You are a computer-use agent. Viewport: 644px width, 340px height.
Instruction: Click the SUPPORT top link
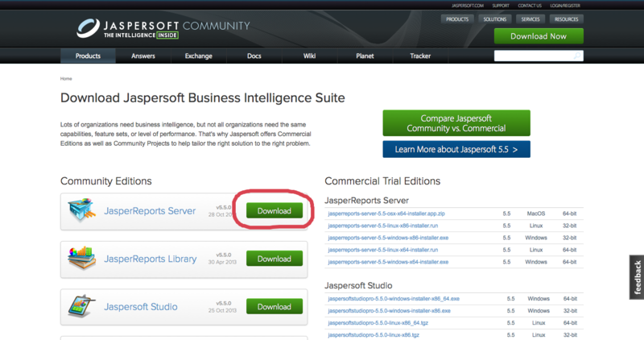[x=501, y=6]
